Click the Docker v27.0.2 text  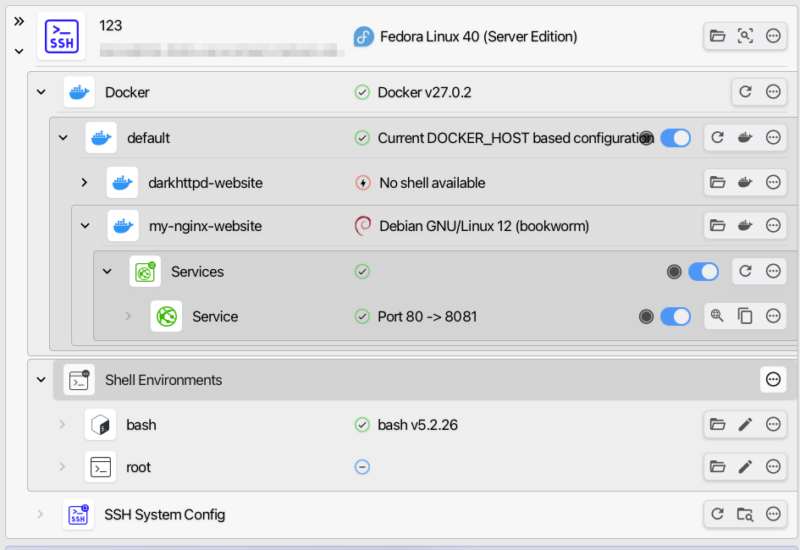(424, 92)
